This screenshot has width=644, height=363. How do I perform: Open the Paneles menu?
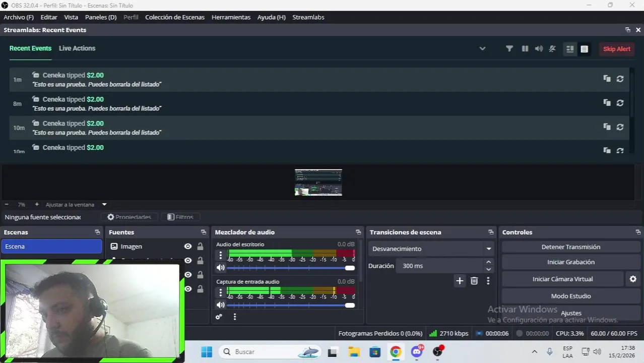[101, 17]
